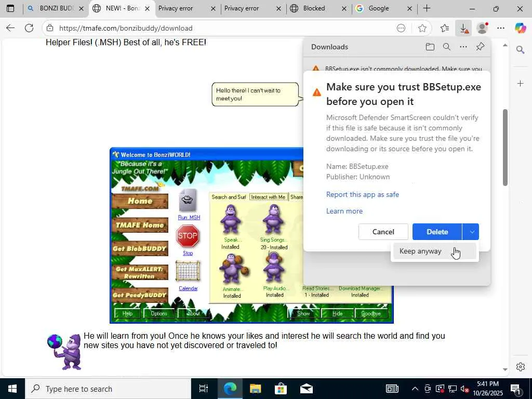Click the BBSetup.exe warning row in Downloads
Viewport: 532px width, 399px height.
(396, 68)
